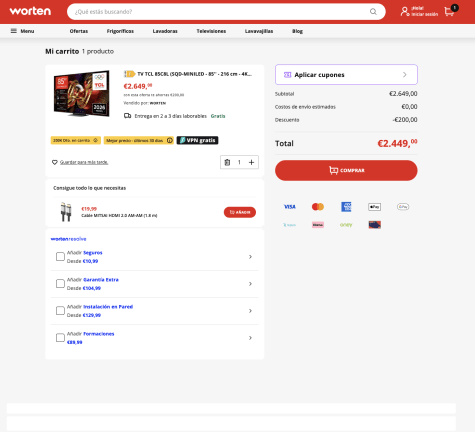Viewport: 475px width, 432px height.
Task: Click the Cable MITSAI HDMI product name
Action: (x=119, y=215)
